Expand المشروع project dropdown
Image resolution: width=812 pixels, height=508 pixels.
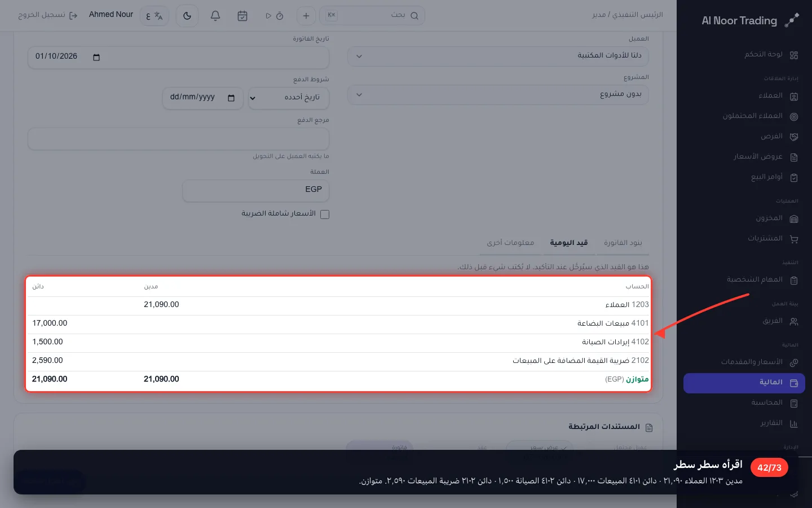pyautogui.click(x=498, y=95)
